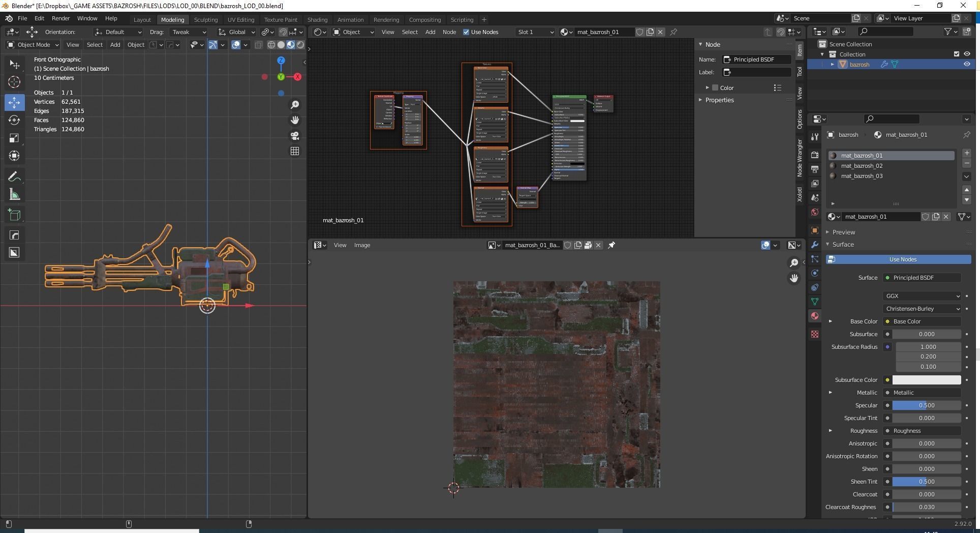Select the mat_bazrosh_02 material slot

pyautogui.click(x=862, y=166)
